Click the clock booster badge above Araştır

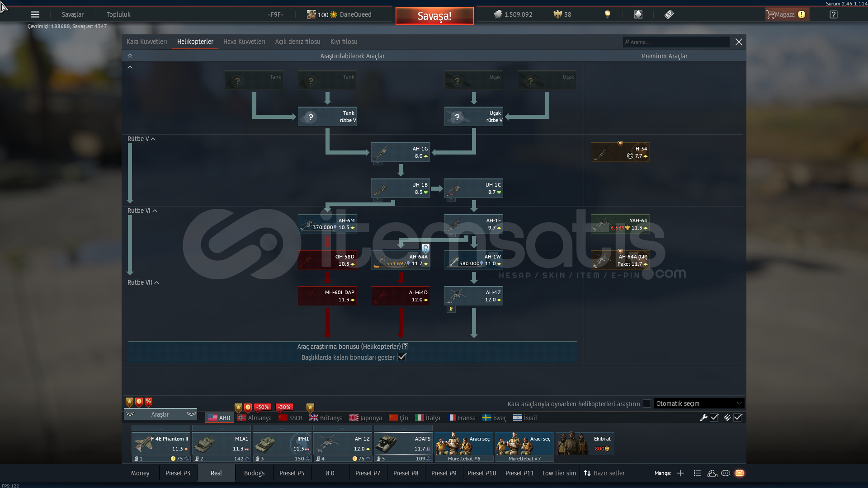click(139, 402)
